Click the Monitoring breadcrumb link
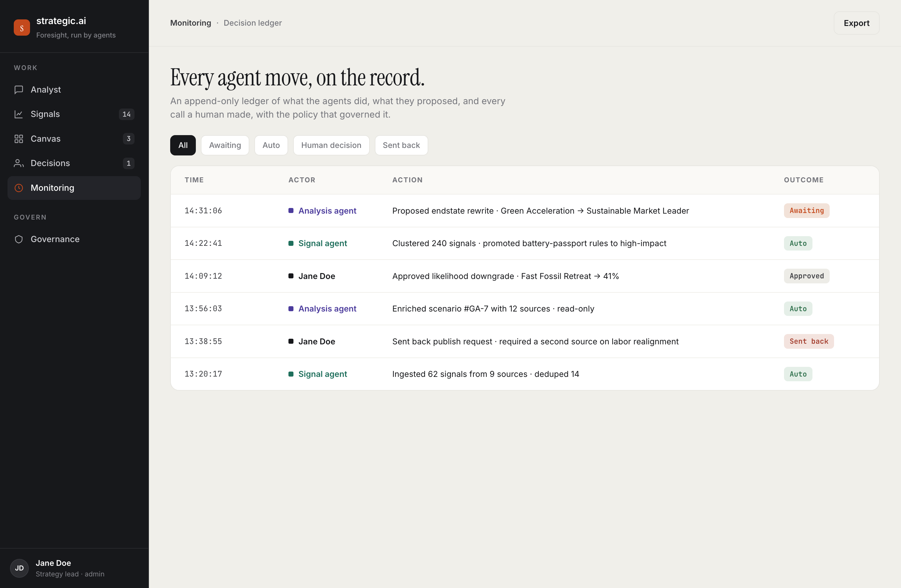This screenshot has width=901, height=588. [191, 23]
